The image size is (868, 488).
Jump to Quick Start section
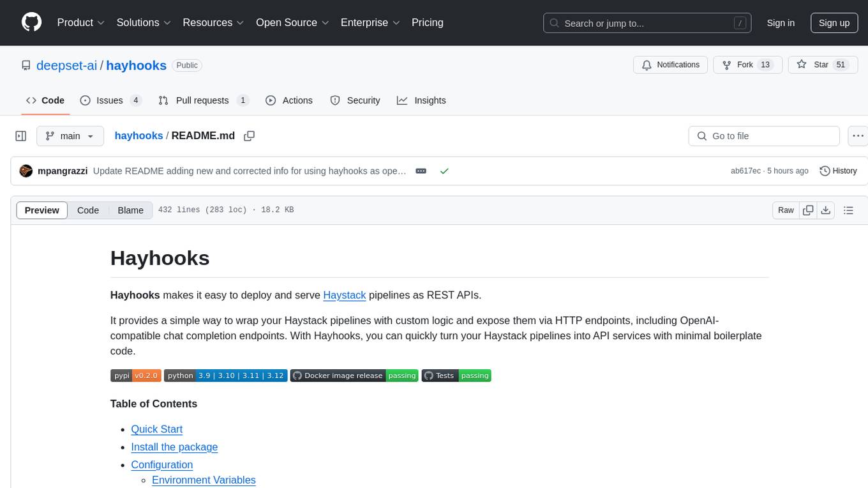click(157, 429)
